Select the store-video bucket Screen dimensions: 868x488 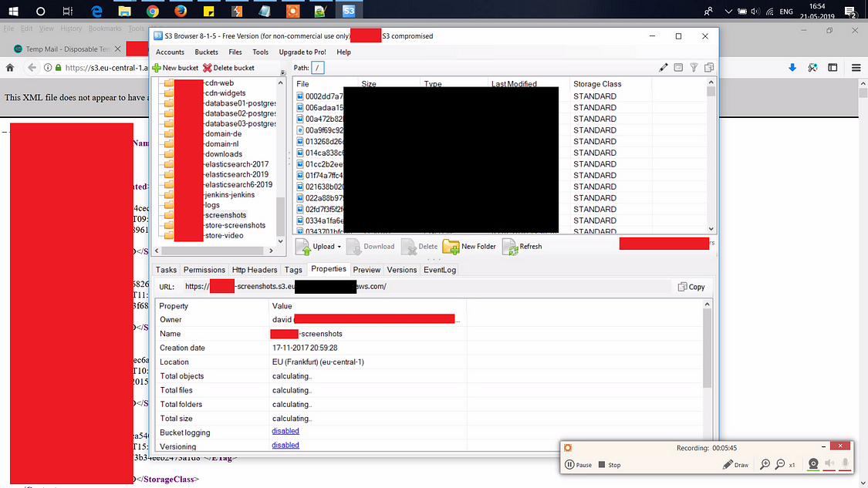click(x=225, y=235)
